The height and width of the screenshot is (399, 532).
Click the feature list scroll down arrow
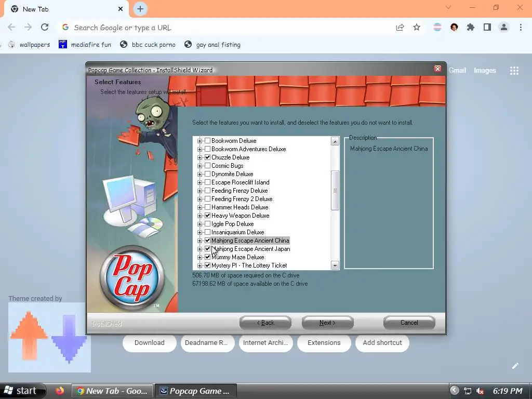click(x=335, y=265)
